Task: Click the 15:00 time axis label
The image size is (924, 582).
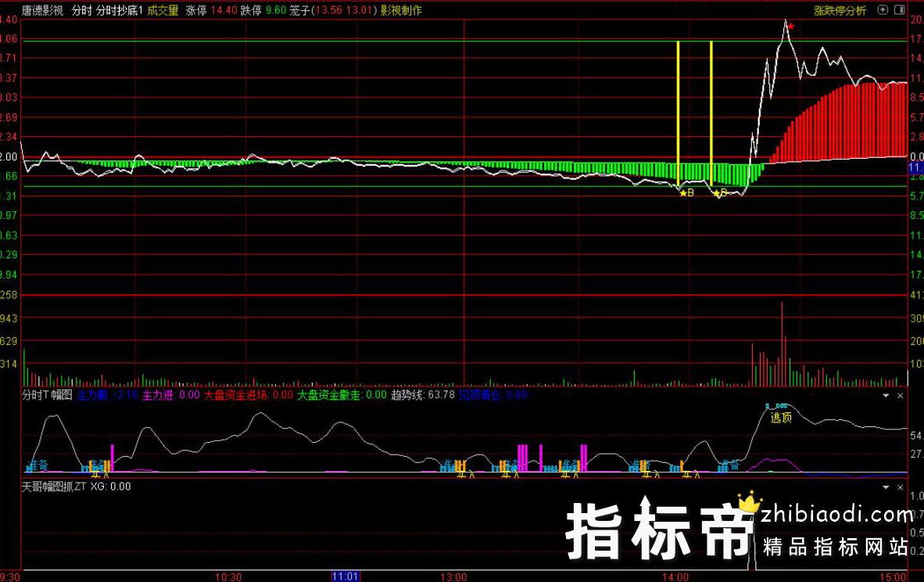Action: pos(894,577)
